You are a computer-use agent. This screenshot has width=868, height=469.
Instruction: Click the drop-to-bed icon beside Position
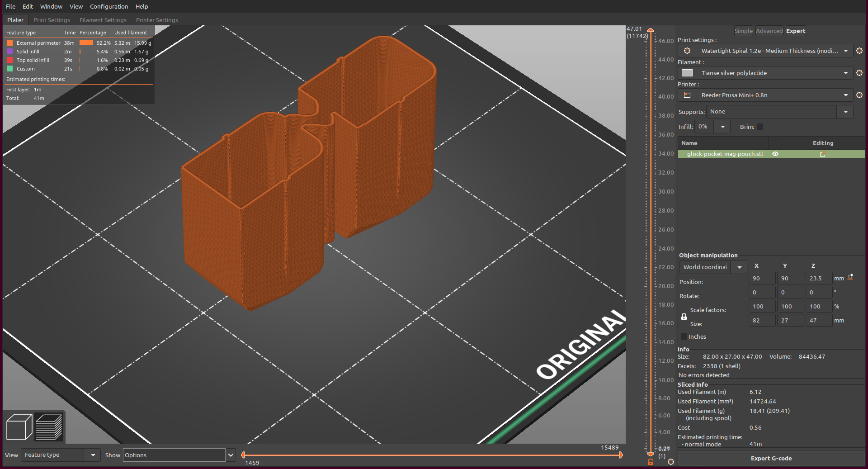pos(850,277)
